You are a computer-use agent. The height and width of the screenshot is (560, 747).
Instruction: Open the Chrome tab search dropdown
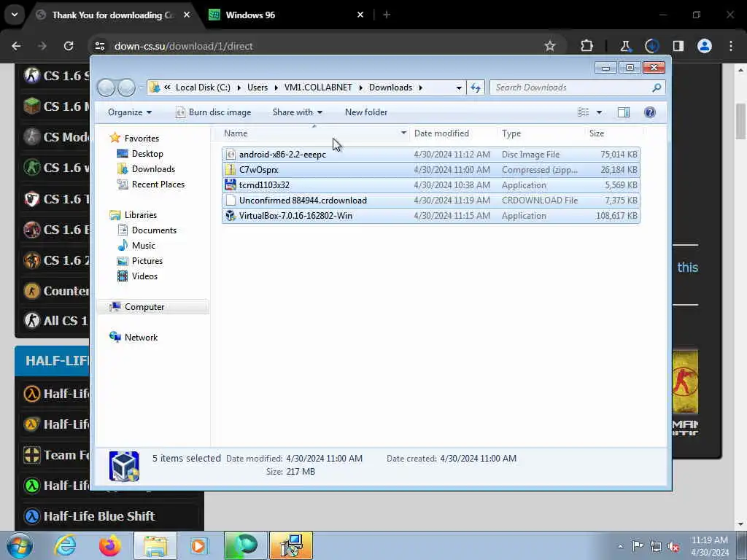tap(15, 15)
